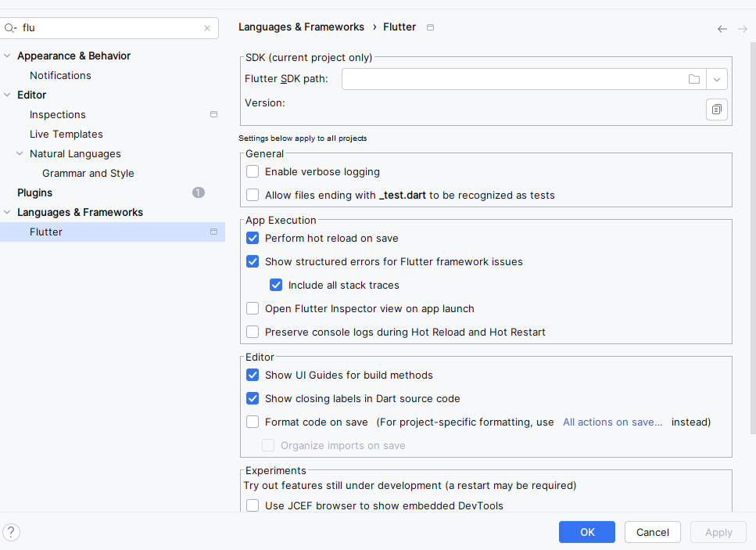The width and height of the screenshot is (756, 550).
Task: Uncheck Include all stack traces
Action: coord(276,285)
